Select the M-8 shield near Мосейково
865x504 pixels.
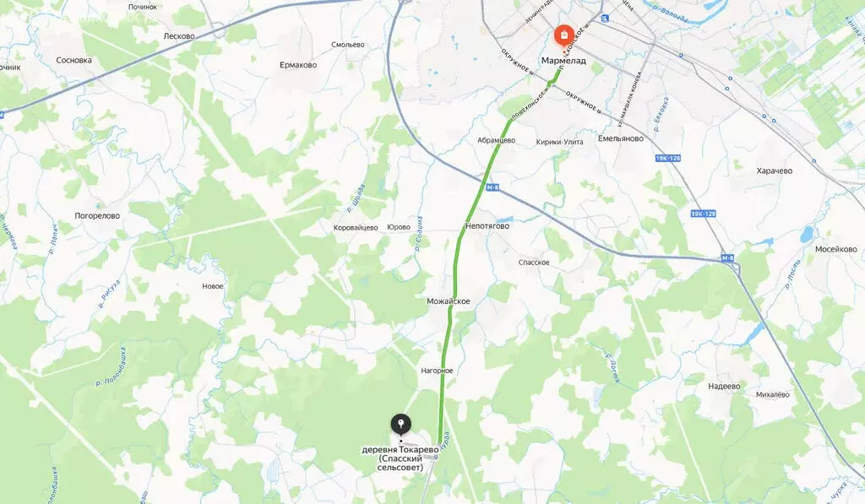(727, 258)
